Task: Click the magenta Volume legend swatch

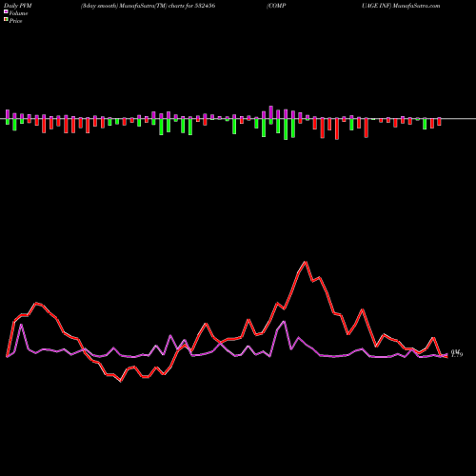Action: (6, 11)
